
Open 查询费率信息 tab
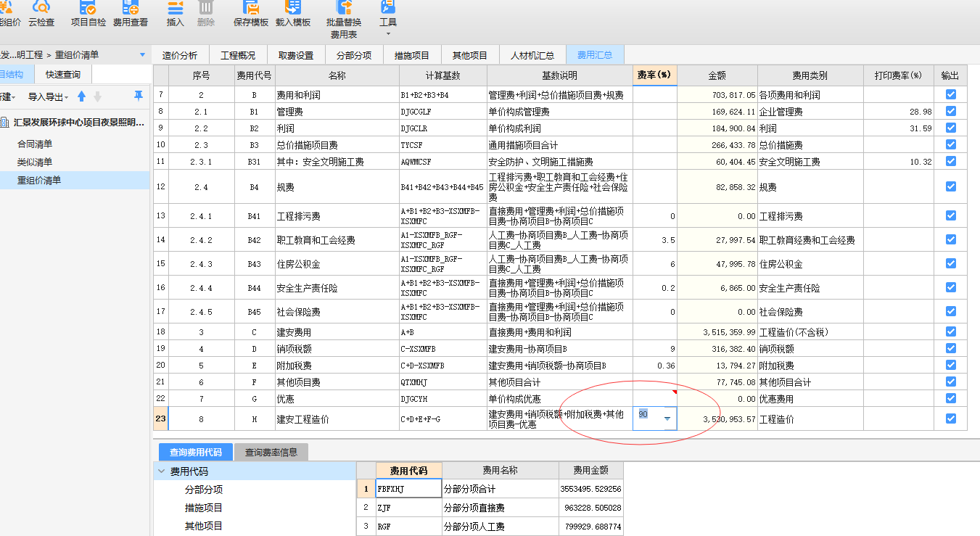pyautogui.click(x=271, y=452)
